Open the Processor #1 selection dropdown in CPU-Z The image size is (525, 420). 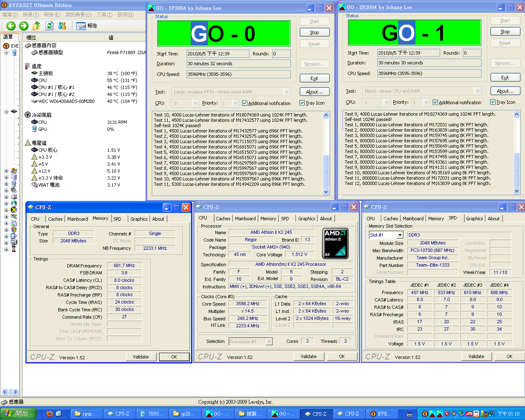point(269,342)
